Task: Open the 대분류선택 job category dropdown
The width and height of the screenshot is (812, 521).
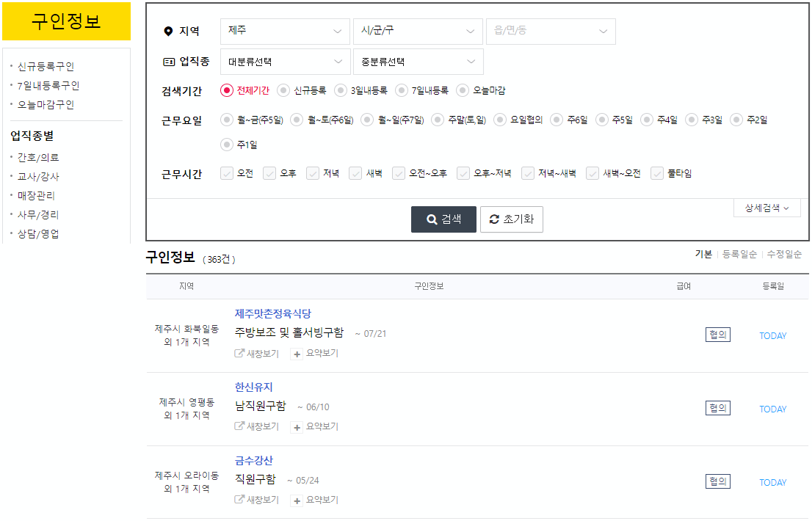Action: pyautogui.click(x=285, y=62)
